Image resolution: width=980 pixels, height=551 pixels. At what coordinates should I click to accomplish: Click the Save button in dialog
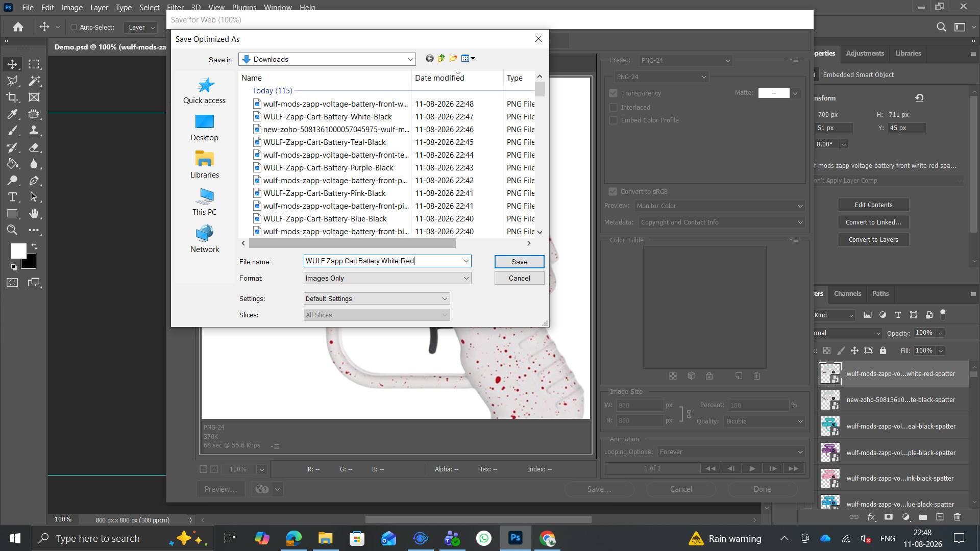pos(519,262)
